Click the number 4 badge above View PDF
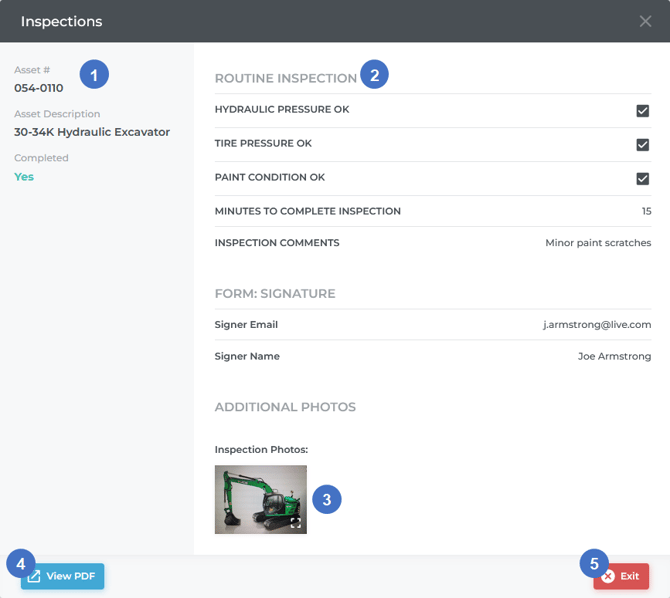 [x=20, y=563]
